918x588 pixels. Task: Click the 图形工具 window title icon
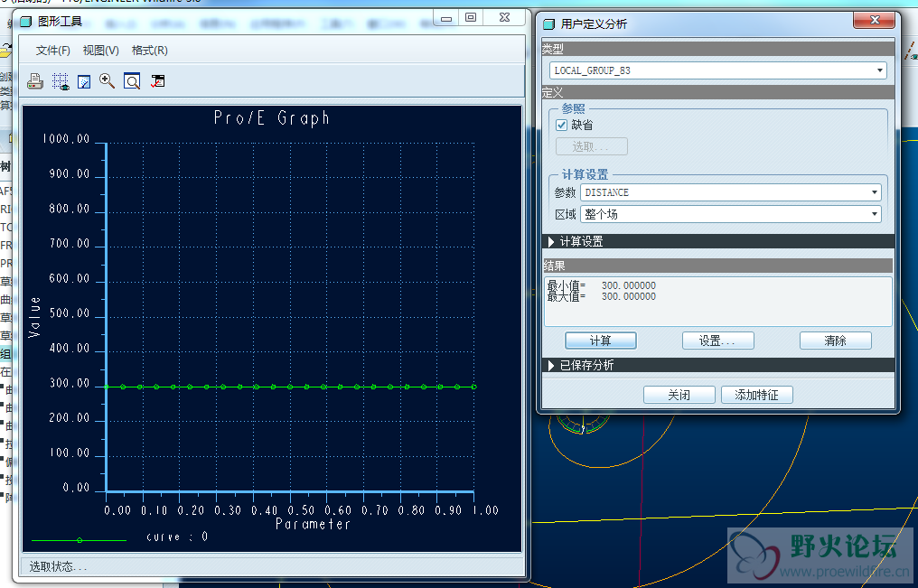tap(26, 23)
